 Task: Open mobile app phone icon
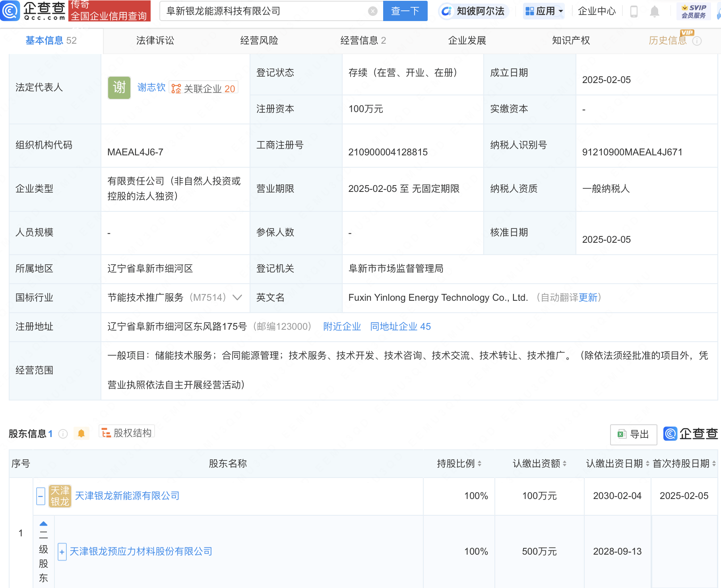634,12
